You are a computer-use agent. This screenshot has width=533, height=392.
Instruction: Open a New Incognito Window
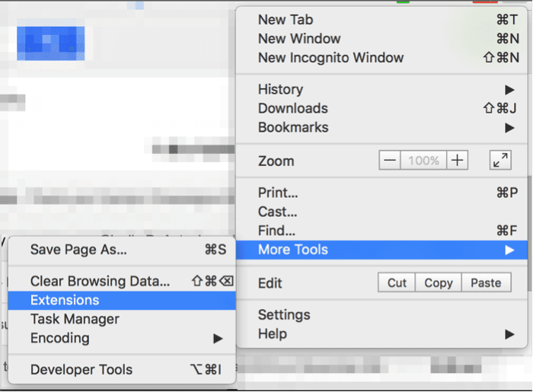click(330, 58)
